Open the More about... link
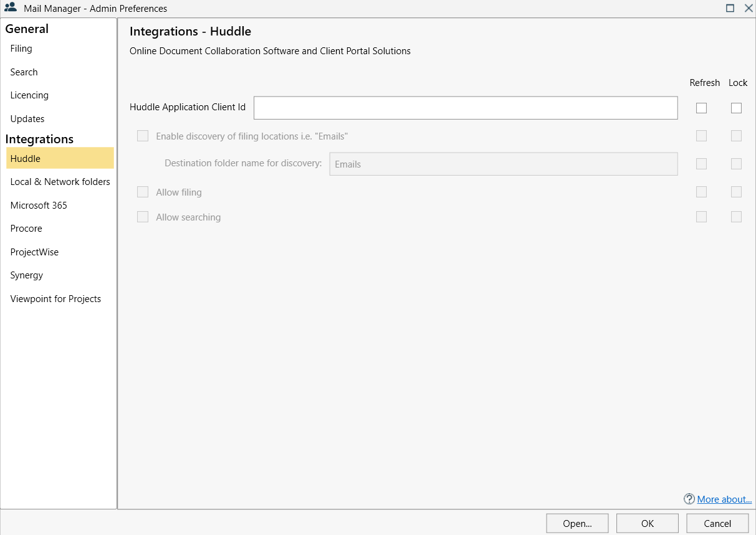The image size is (756, 535). (x=724, y=499)
